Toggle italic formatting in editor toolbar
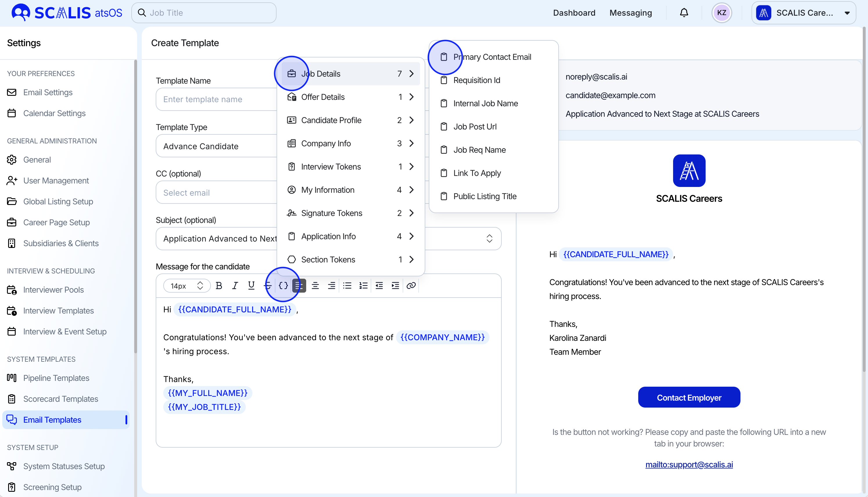Screen dimensions: 868x497 (x=235, y=286)
